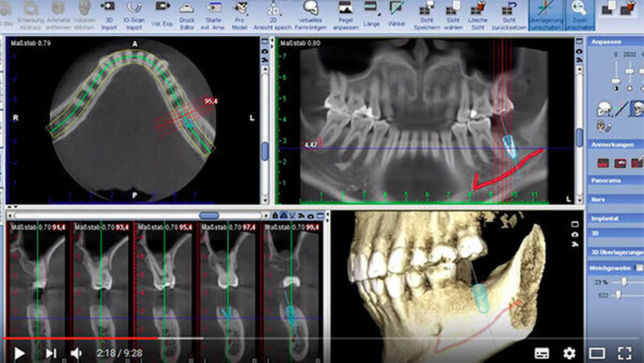Screen dimensions: 644x363
Task: Click the Pegel anpassen icon
Action: (345, 10)
